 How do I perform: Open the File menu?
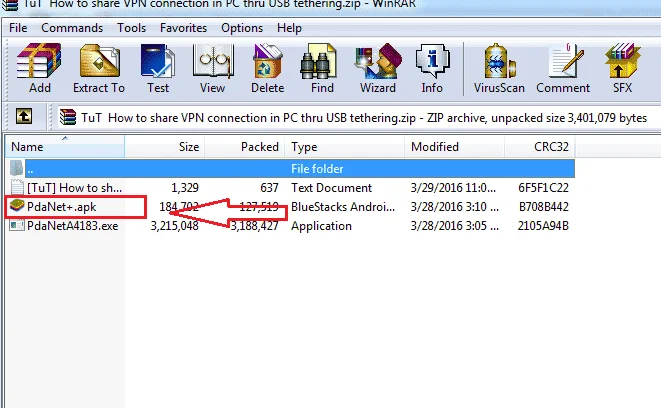[x=18, y=28]
